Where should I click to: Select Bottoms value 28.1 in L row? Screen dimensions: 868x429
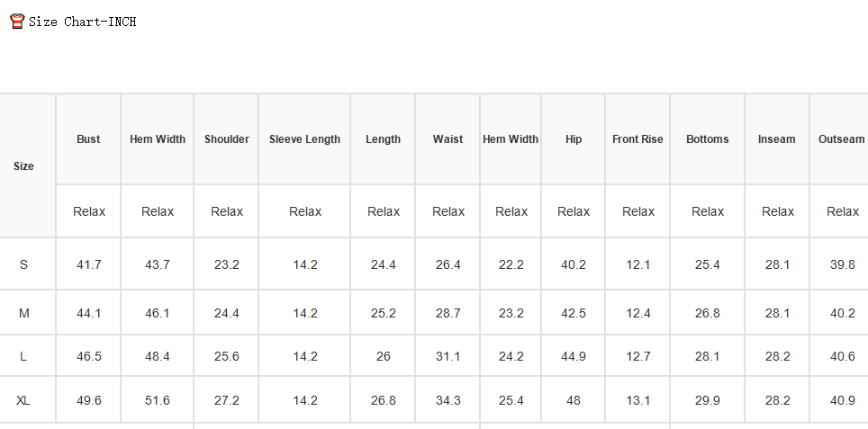point(708,356)
